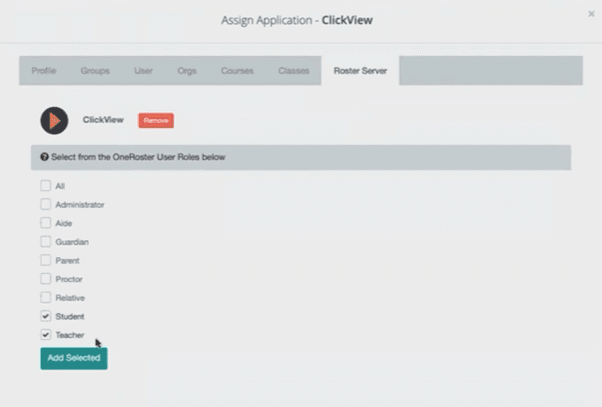The width and height of the screenshot is (602, 407).
Task: Check the Parent role checkbox
Action: pos(45,260)
